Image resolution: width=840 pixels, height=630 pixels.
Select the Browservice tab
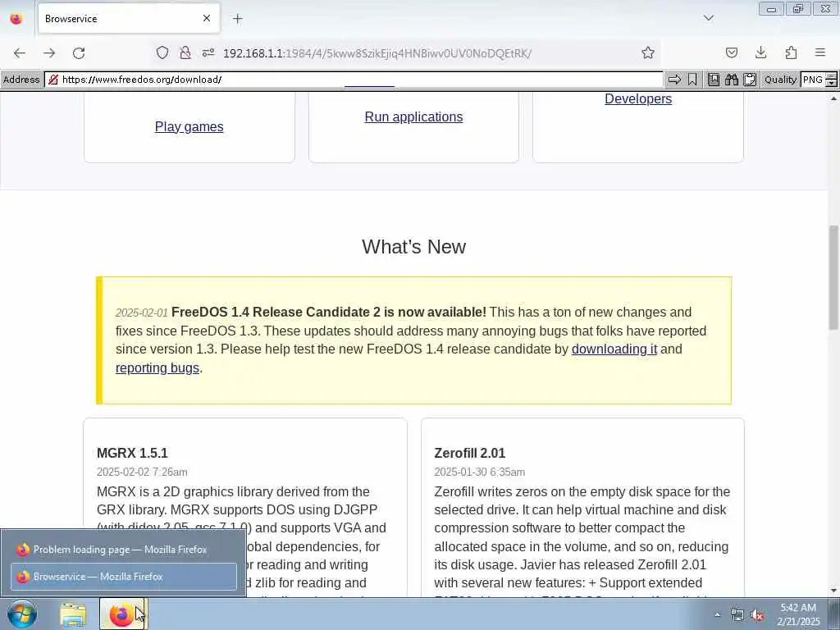click(x=129, y=19)
